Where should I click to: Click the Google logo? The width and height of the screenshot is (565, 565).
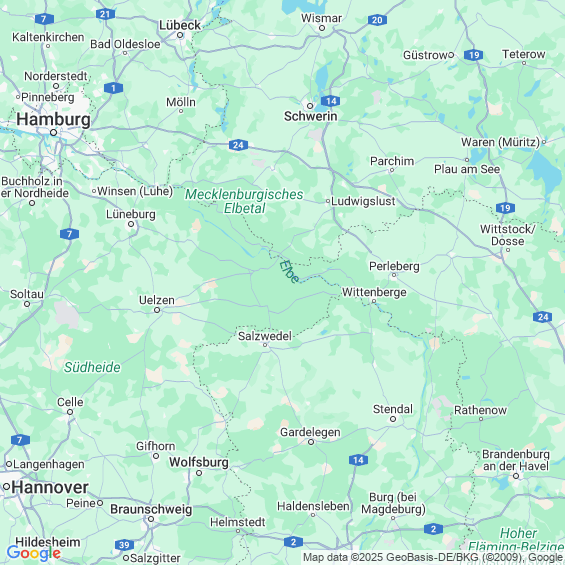pyautogui.click(x=34, y=553)
